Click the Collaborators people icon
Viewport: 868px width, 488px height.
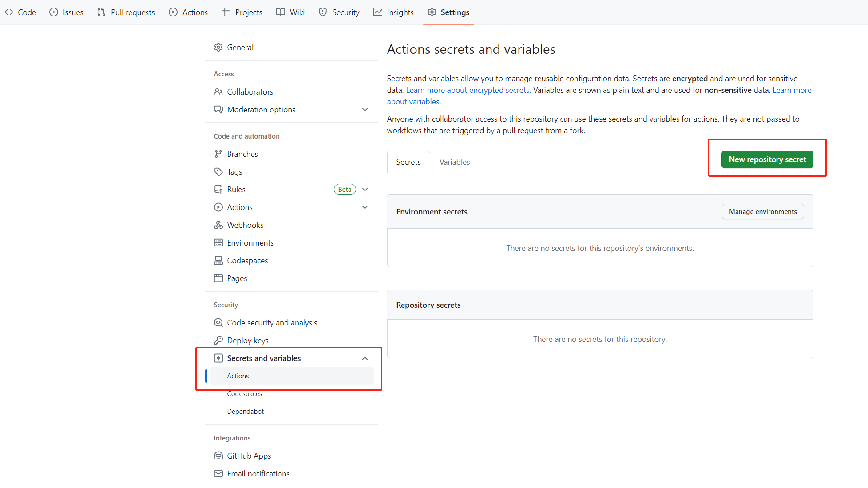tap(218, 92)
